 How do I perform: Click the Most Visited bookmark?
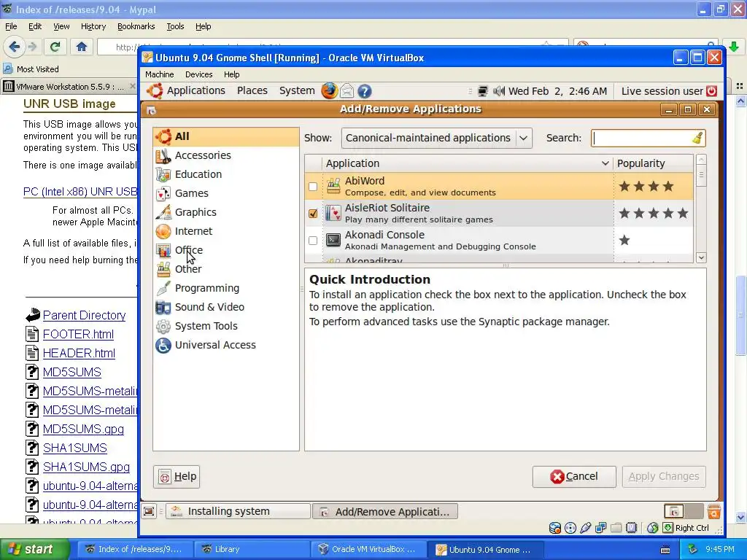pyautogui.click(x=31, y=69)
